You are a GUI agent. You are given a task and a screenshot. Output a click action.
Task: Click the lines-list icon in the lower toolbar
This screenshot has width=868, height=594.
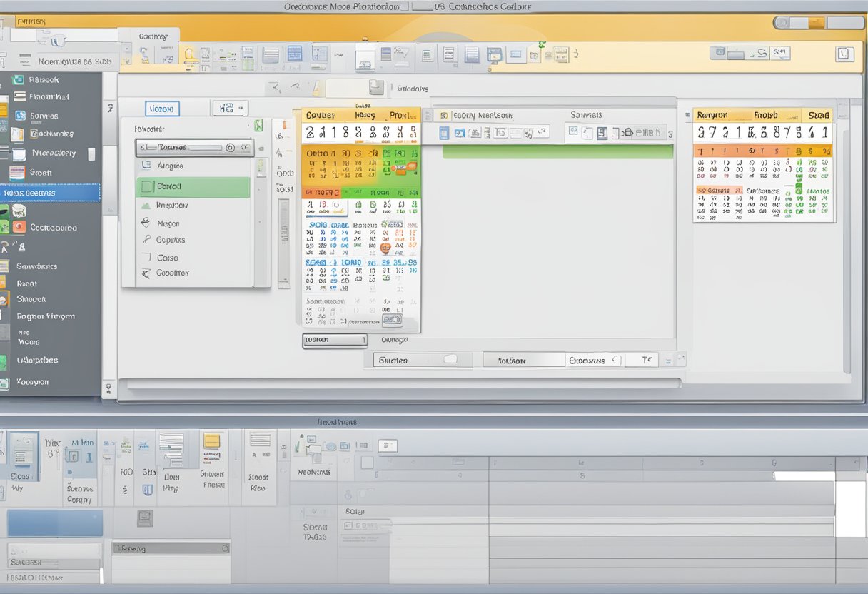[260, 441]
